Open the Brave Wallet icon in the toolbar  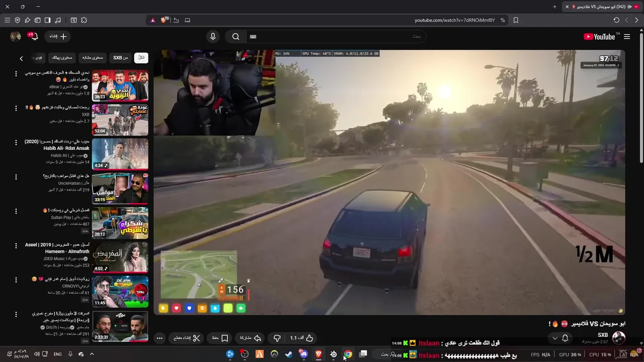click(x=37, y=20)
